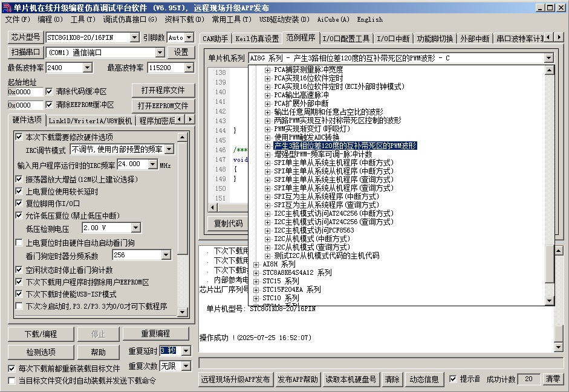Click the application icon in the title bar
Image resolution: width=569 pixels, height=392 pixels.
(6, 7)
